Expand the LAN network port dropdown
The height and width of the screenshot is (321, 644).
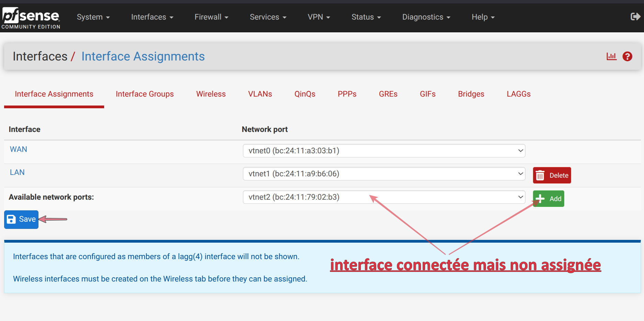point(384,174)
